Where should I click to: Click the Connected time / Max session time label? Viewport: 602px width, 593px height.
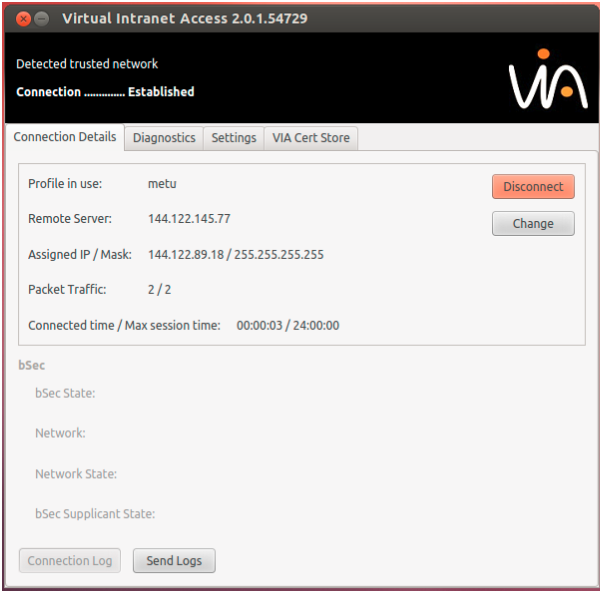coord(124,325)
